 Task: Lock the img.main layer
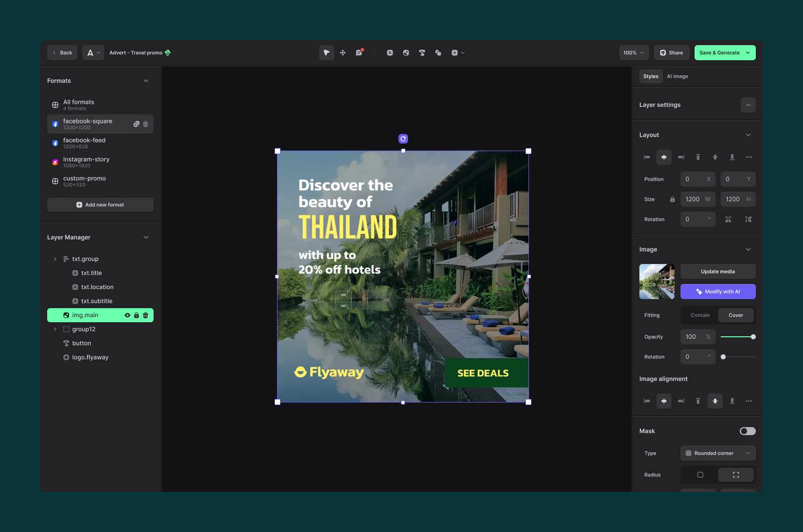[x=136, y=315]
